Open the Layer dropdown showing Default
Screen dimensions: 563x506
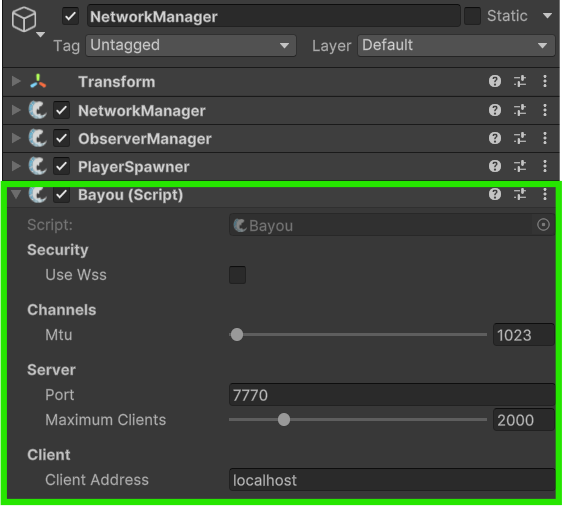[456, 45]
